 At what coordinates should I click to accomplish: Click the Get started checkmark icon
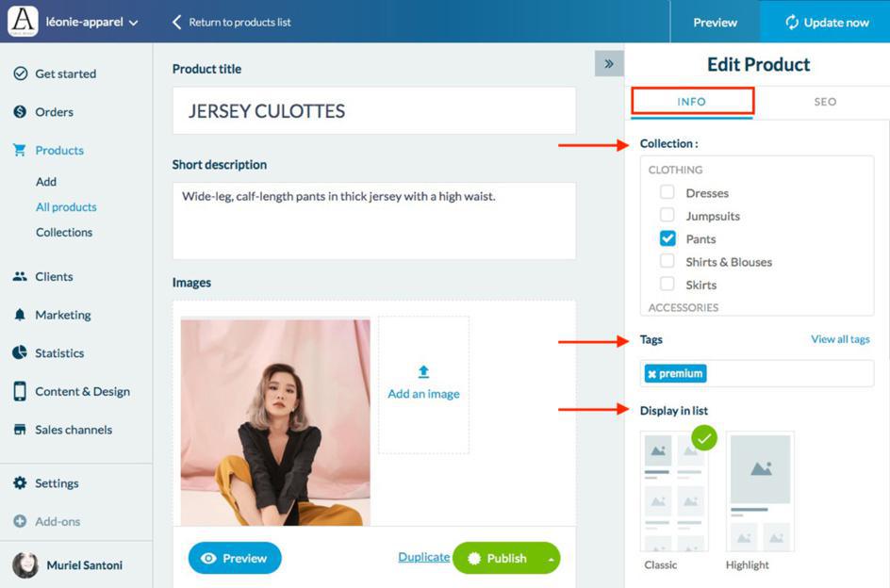(20, 73)
